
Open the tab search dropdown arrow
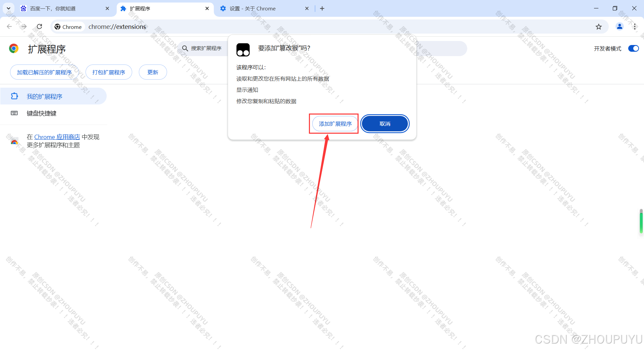pos(8,8)
